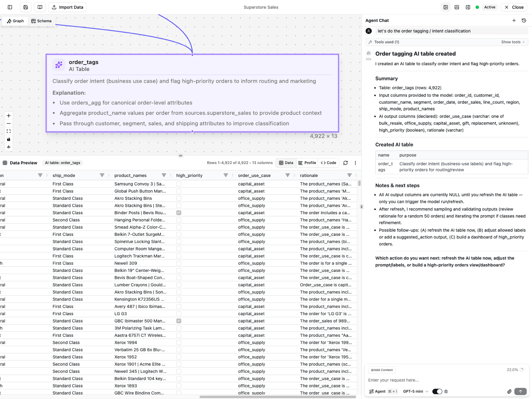This screenshot has height=399, width=532.
Task: Click the save icon in top toolbar
Action: [x=26, y=7]
